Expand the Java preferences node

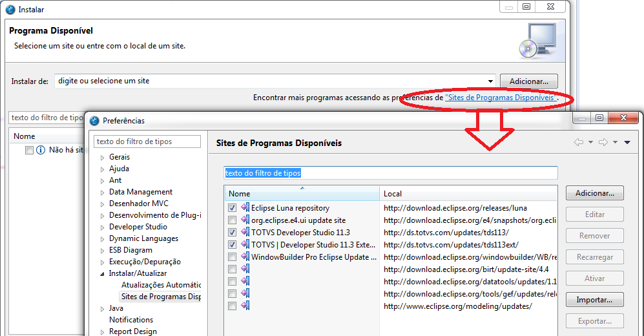click(102, 309)
